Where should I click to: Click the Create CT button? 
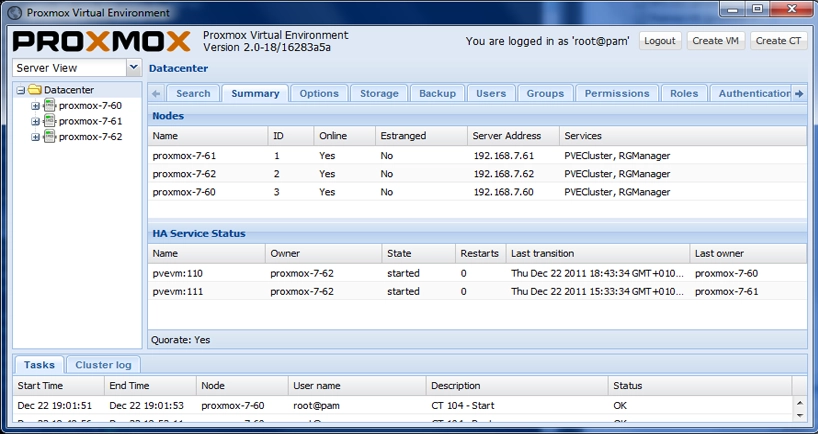click(x=778, y=41)
